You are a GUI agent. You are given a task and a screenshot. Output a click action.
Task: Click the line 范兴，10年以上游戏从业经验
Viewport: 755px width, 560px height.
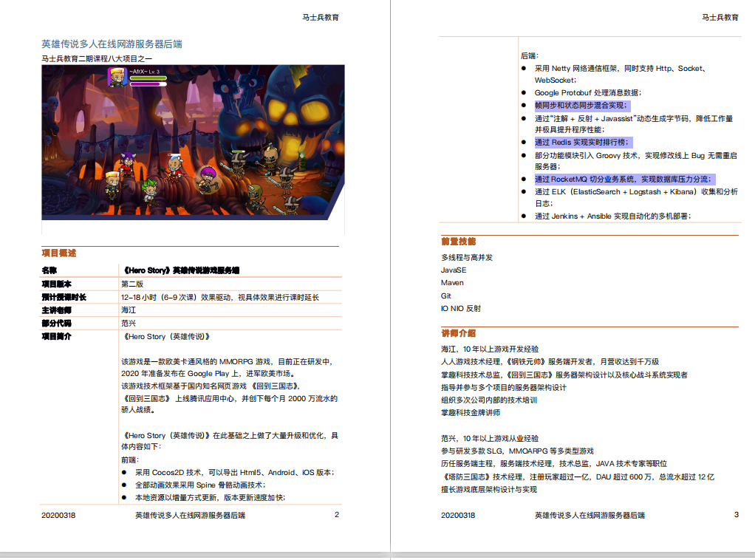[x=490, y=439]
